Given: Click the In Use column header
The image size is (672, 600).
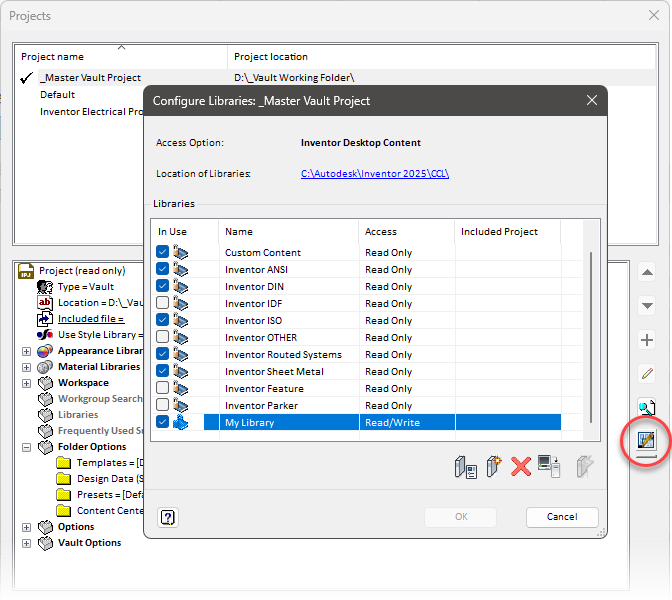Looking at the screenshot, I should click(x=185, y=232).
